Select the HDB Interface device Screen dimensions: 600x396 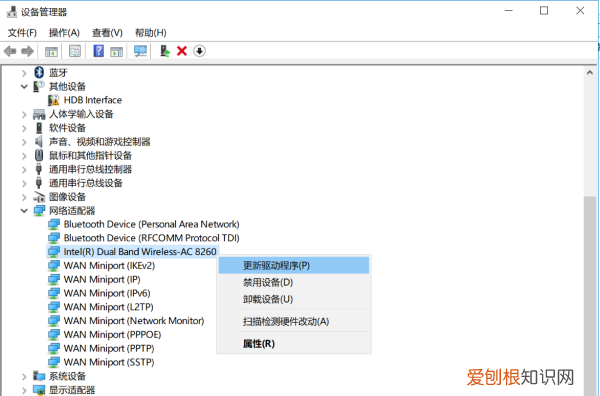93,100
